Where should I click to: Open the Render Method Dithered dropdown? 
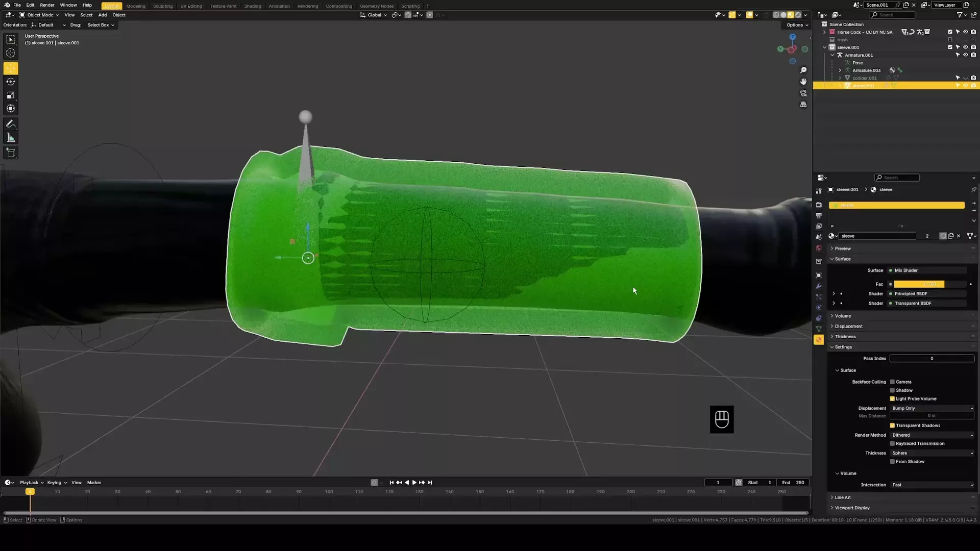click(932, 435)
